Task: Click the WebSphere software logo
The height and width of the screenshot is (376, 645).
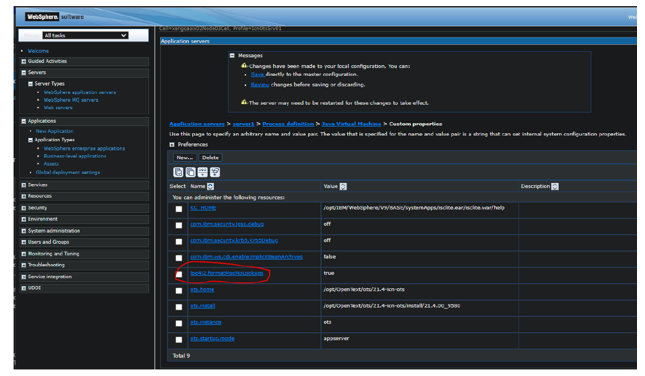Action: coord(55,17)
